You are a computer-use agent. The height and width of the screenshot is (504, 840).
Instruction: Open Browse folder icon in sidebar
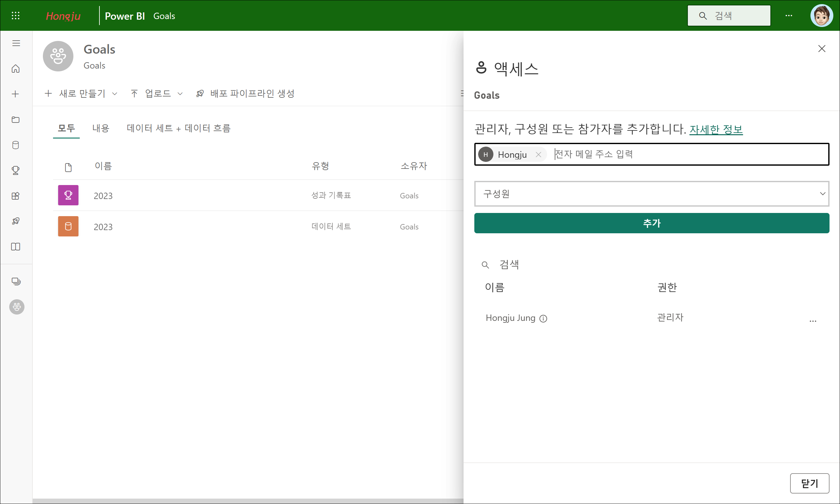point(16,120)
